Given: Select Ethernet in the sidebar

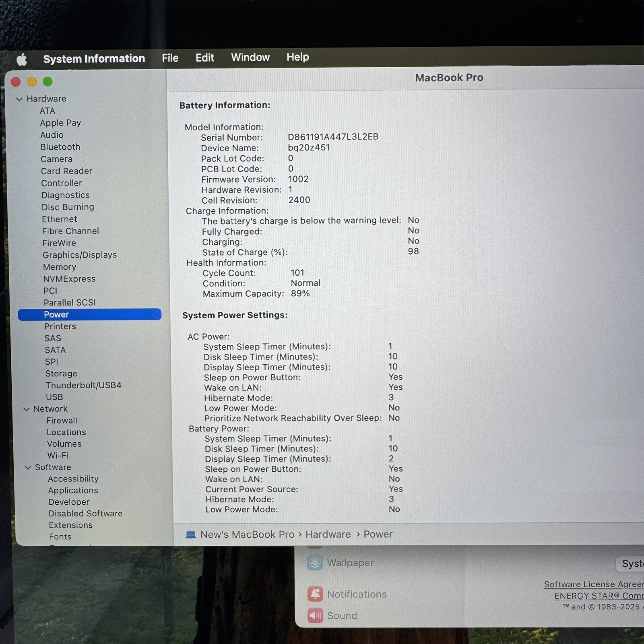Looking at the screenshot, I should click(x=60, y=219).
